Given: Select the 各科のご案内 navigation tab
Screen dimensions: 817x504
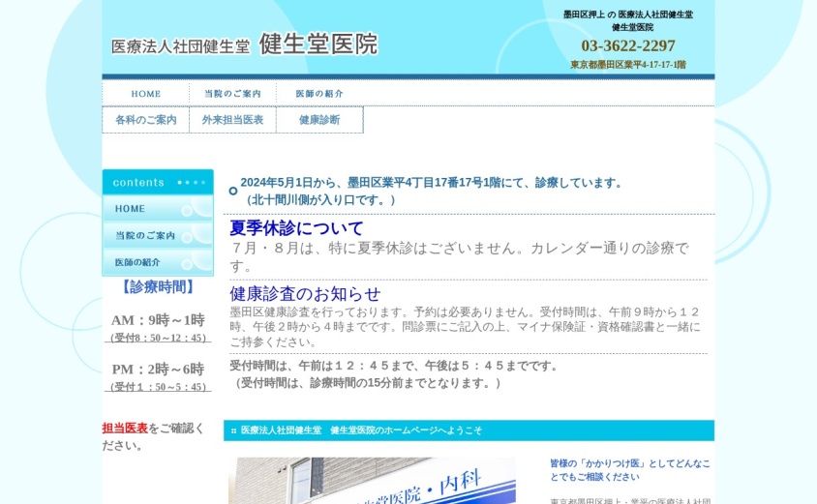Looking at the screenshot, I should [x=146, y=120].
